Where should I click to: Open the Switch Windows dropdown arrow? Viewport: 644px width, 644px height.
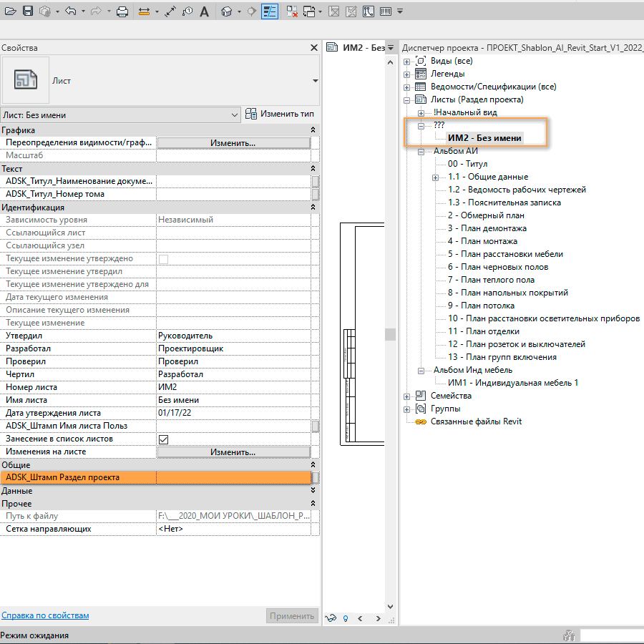point(320,11)
